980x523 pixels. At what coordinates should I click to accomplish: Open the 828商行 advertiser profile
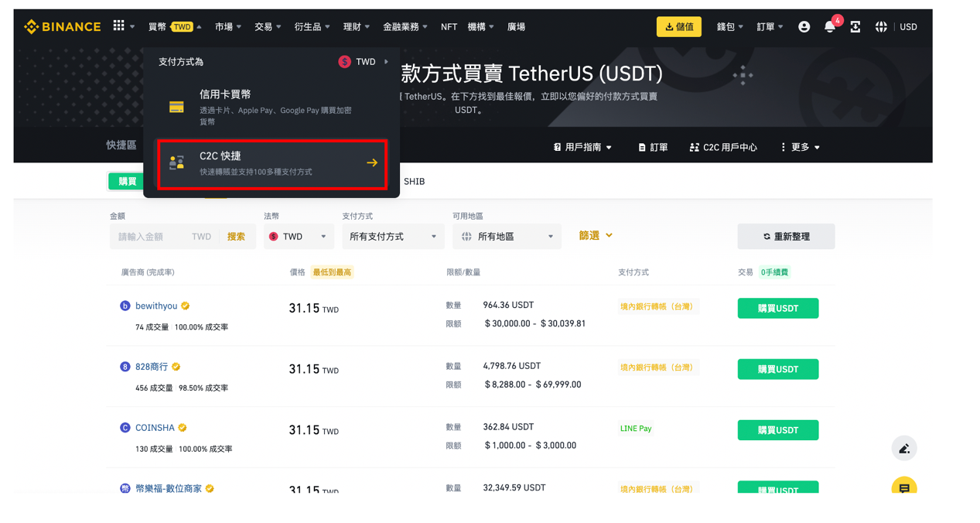coord(152,367)
